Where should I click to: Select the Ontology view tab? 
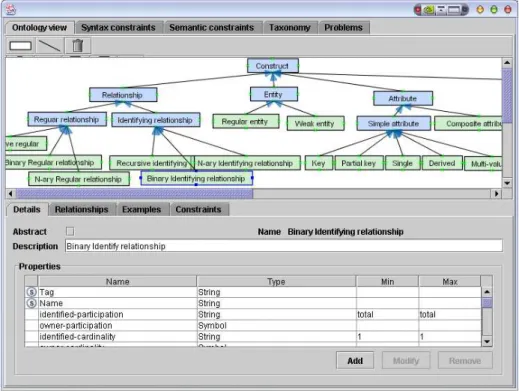pos(39,28)
